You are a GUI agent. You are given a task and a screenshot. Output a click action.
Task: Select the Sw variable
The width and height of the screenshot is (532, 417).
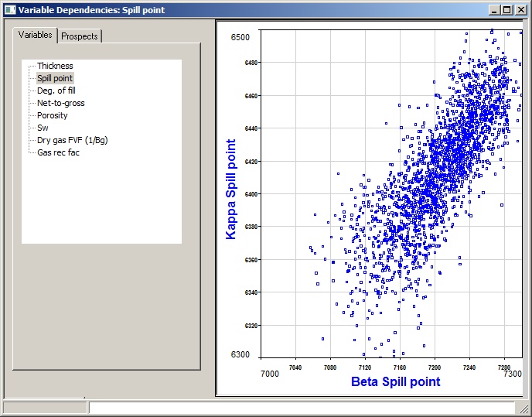(x=43, y=128)
